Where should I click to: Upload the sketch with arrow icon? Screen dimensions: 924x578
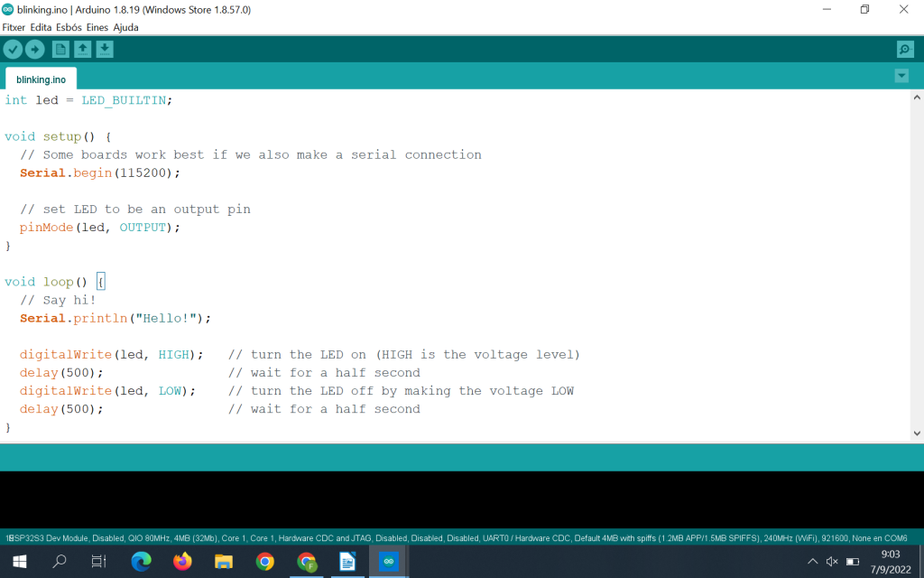tap(35, 50)
